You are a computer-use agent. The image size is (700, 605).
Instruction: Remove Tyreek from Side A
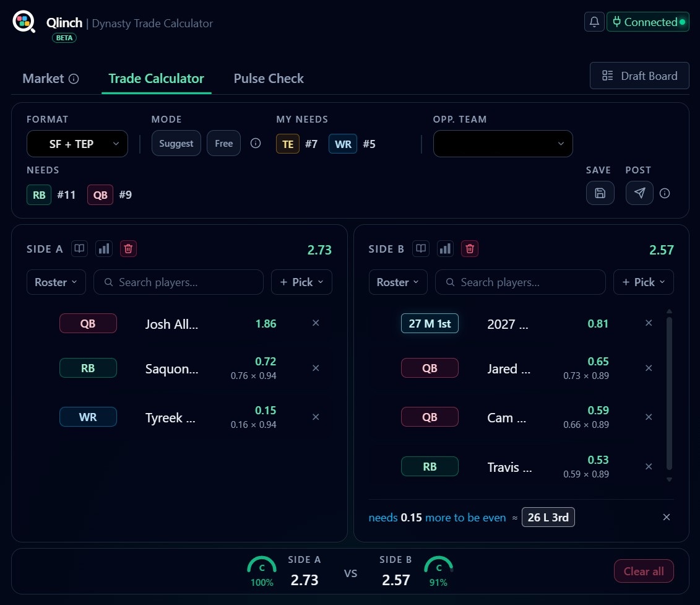pyautogui.click(x=316, y=417)
